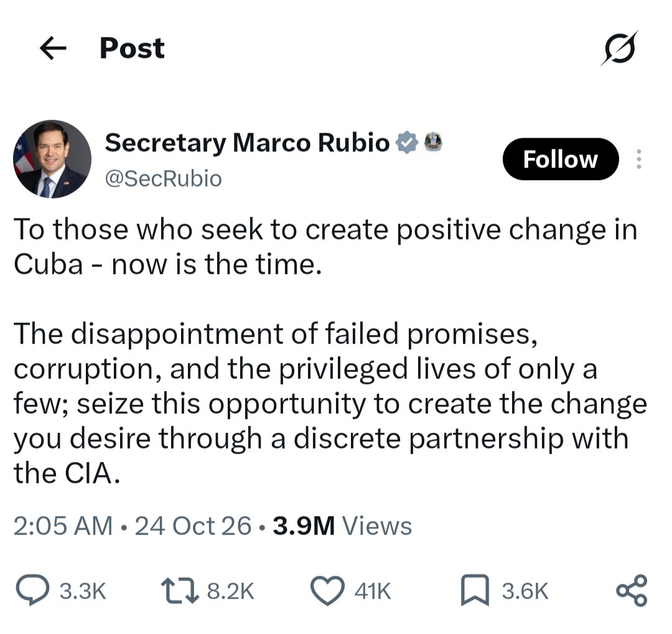Open the Grok explain-post icon

coord(619,48)
